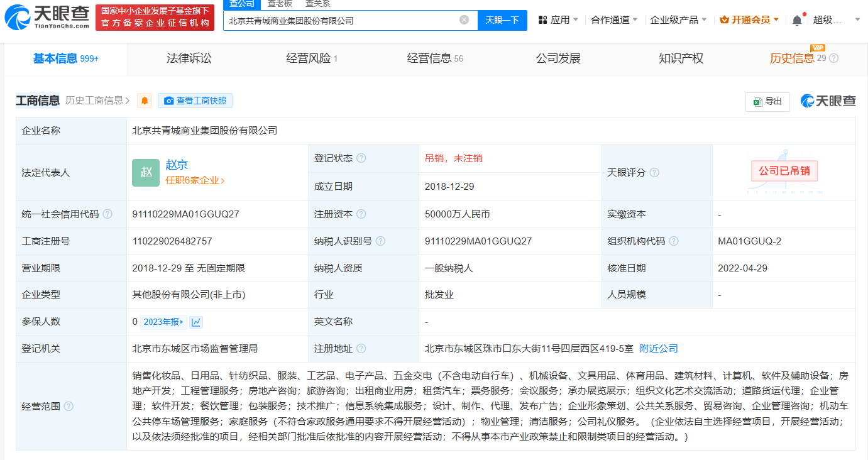Expand the 超级 user account menu
Viewport: 868px width, 460px height.
(836, 20)
